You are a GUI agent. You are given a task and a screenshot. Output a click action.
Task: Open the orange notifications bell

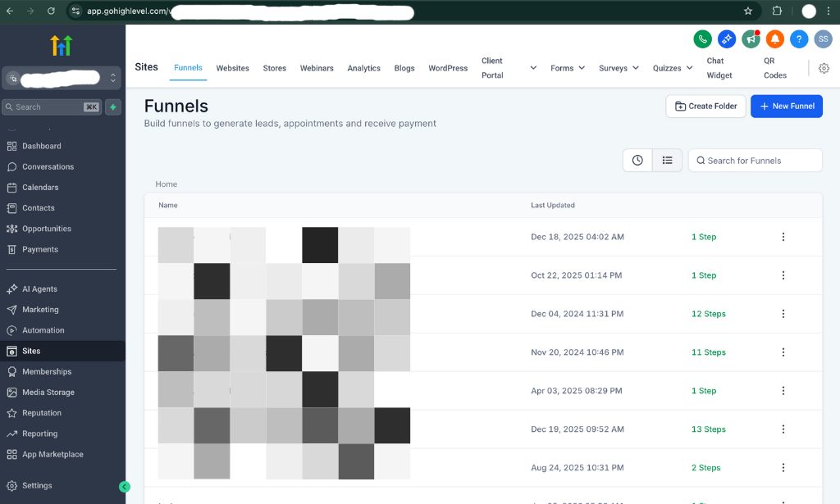(x=775, y=39)
